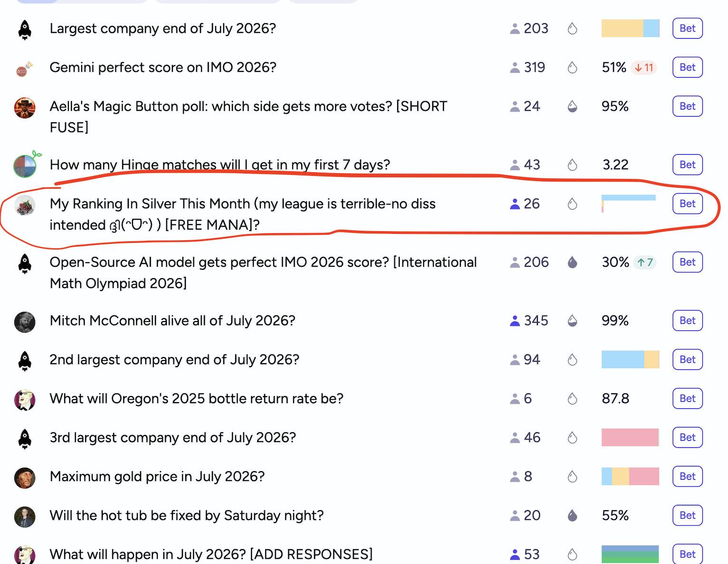Viewport: 728px width, 564px height.
Task: Open the creator avatar for the Hinge matches question
Action: point(25,165)
